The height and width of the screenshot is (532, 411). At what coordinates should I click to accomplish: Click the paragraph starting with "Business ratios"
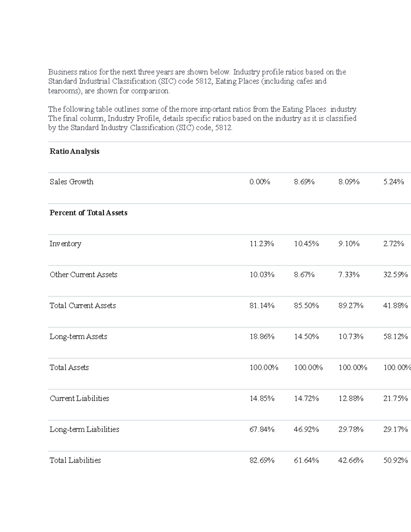(x=197, y=82)
